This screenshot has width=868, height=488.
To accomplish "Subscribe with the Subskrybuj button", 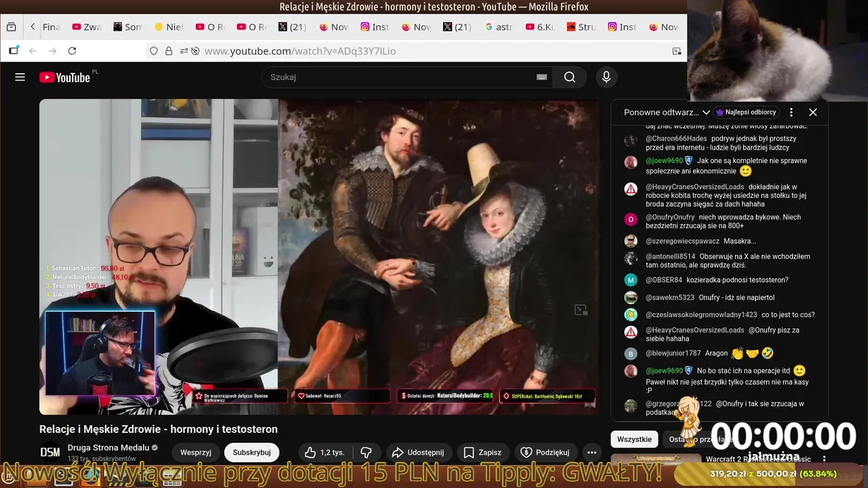I will 252,452.
